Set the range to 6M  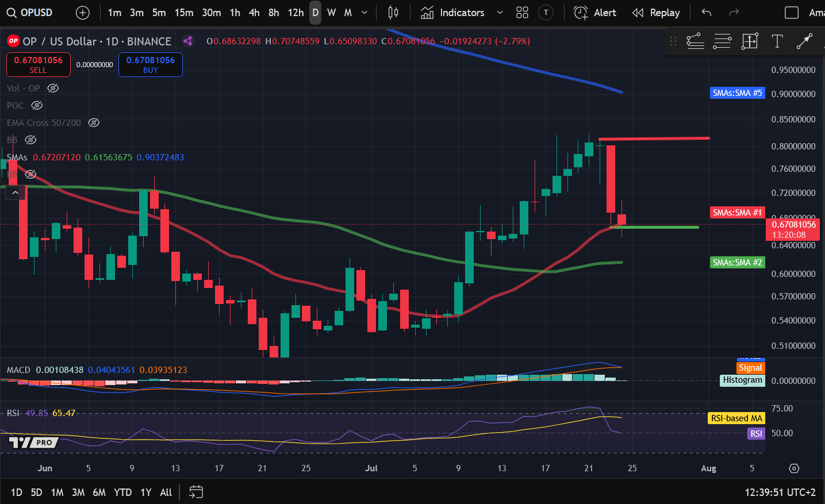tap(99, 492)
